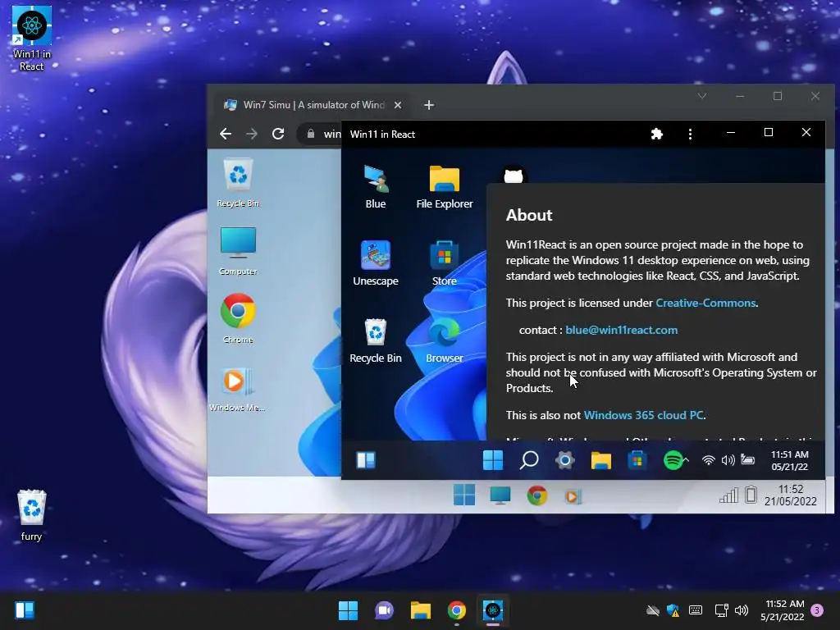Viewport: 840px width, 630px height.
Task: Open tab search dropdown in Chrome titlebar
Action: coord(702,96)
